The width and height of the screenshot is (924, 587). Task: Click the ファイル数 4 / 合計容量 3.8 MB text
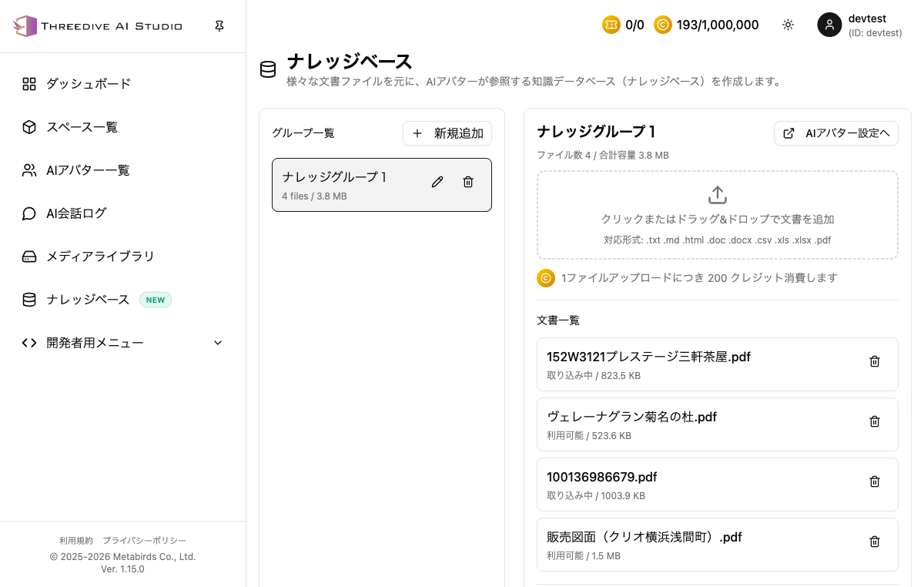coord(603,155)
